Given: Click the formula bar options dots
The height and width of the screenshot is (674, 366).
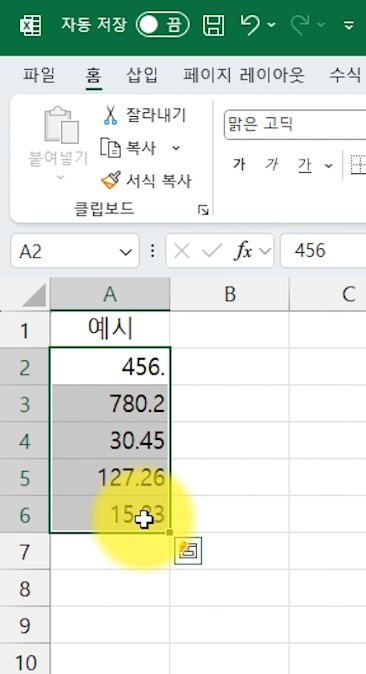Looking at the screenshot, I should tap(152, 251).
